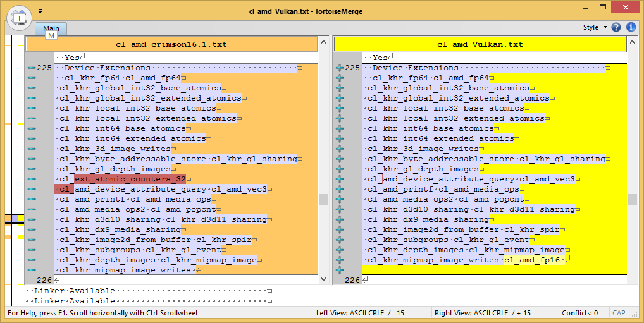This screenshot has height=323, width=644.
Task: Open Left View ASCII CRLF encoding selector
Action: pos(361,313)
